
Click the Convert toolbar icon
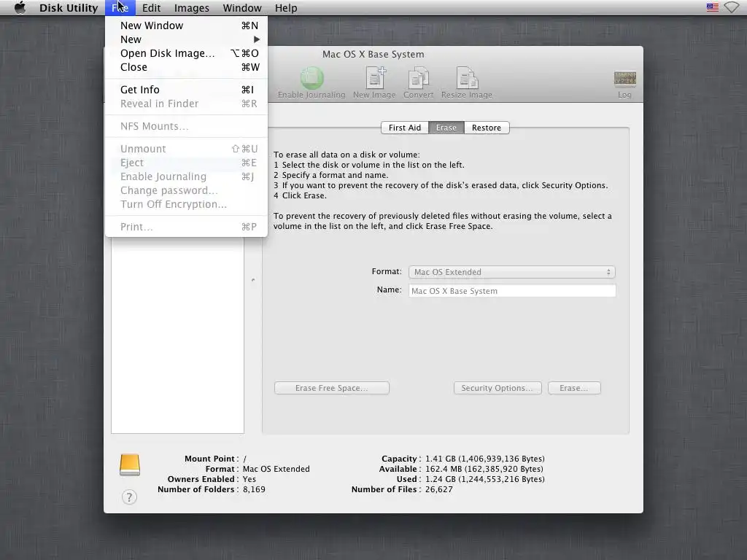[418, 79]
